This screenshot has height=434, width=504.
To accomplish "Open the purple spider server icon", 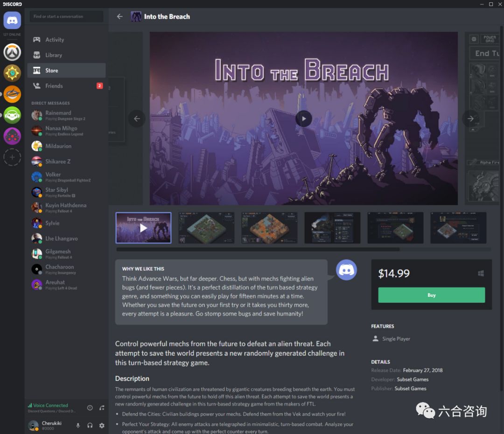I will coord(12,136).
